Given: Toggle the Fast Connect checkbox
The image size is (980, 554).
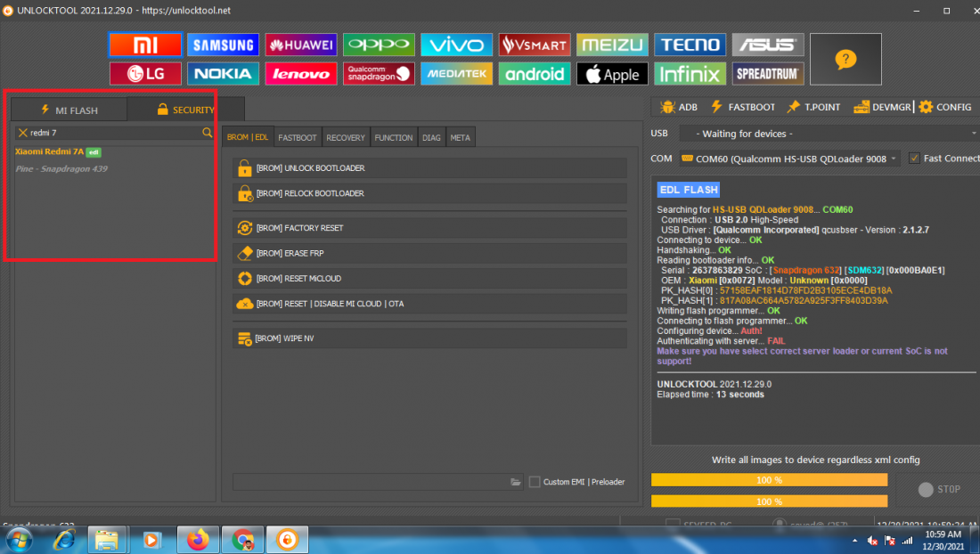Looking at the screenshot, I should pos(914,158).
